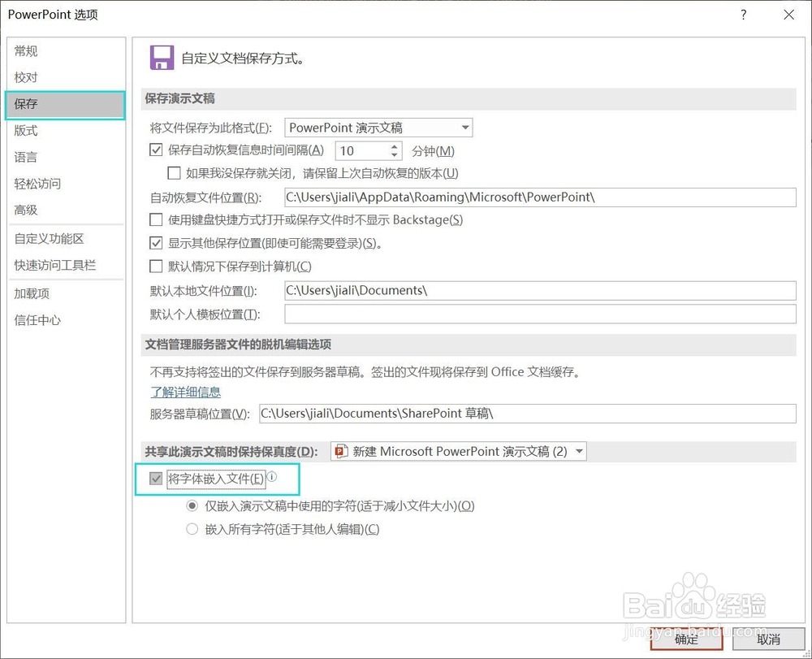Open the 快速访问工具栏 category
This screenshot has height=659, width=812.
(x=55, y=265)
